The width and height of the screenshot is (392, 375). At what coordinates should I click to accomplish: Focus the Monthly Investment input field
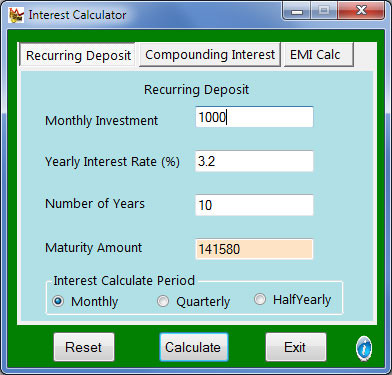tap(254, 117)
